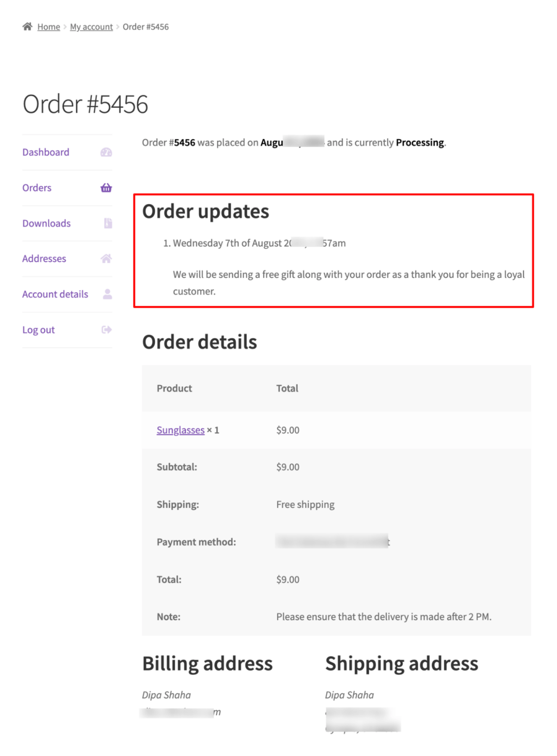Open the My account breadcrumb link

(91, 27)
